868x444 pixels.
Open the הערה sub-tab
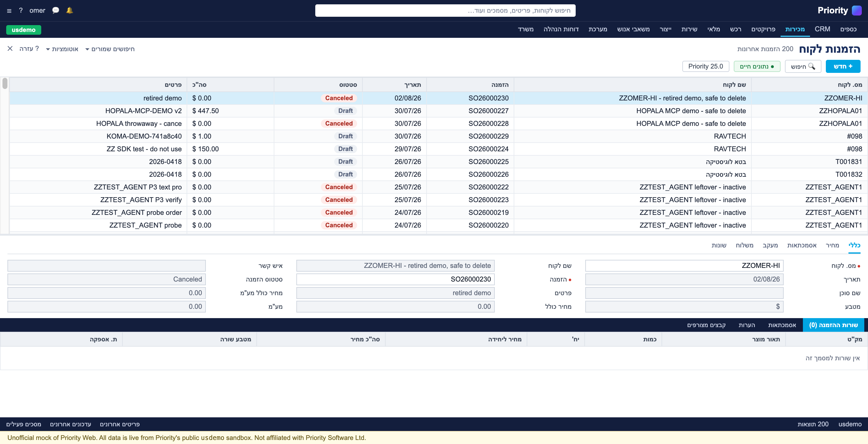pyautogui.click(x=747, y=325)
